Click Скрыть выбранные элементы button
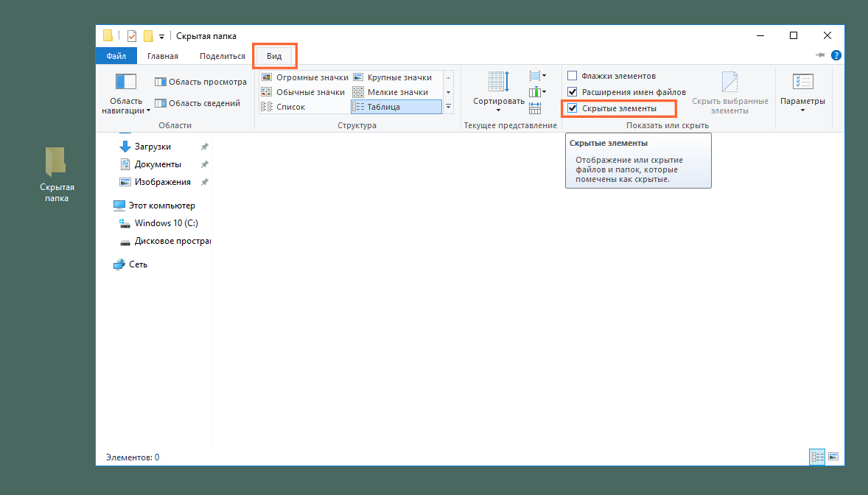Image resolution: width=868 pixels, height=495 pixels. coord(729,93)
